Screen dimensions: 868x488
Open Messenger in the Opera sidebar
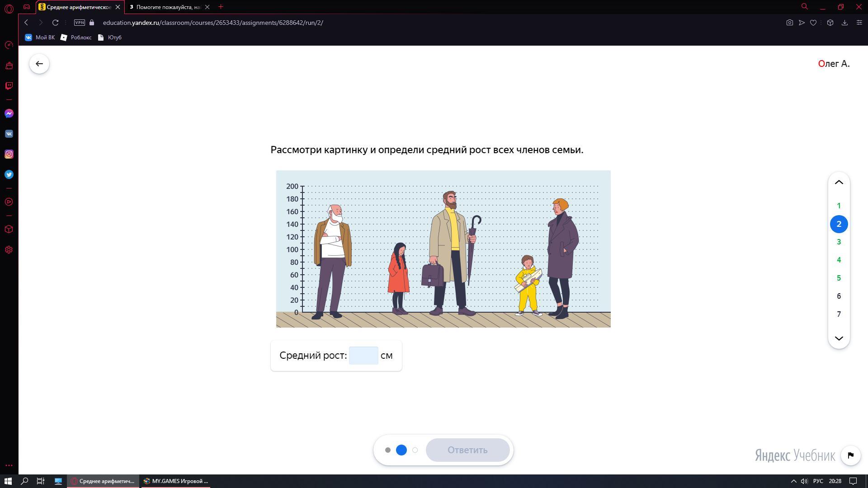(x=9, y=113)
